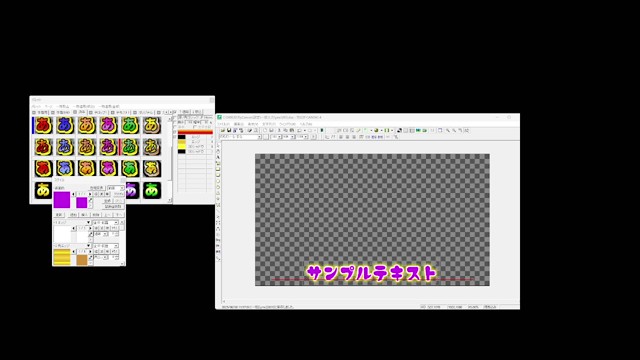Click the 削除 button in the style editor
This screenshot has width=640, height=360.
(96, 215)
